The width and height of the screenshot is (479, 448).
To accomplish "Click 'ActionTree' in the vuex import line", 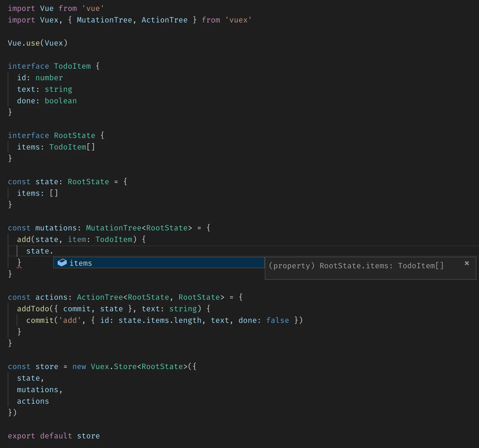I will 164,20.
